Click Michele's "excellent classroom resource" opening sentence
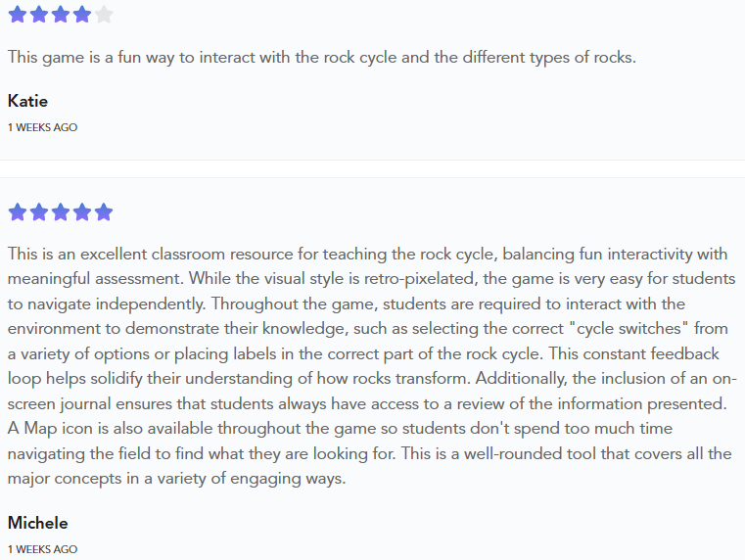 click(x=196, y=255)
